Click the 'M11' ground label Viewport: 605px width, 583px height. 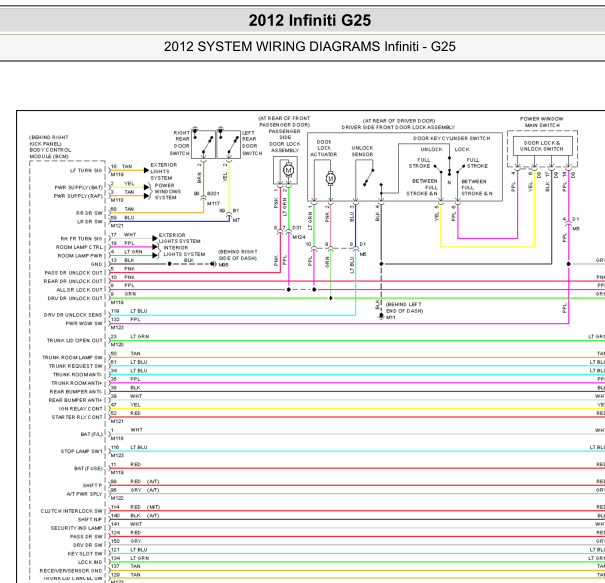tap(391, 318)
